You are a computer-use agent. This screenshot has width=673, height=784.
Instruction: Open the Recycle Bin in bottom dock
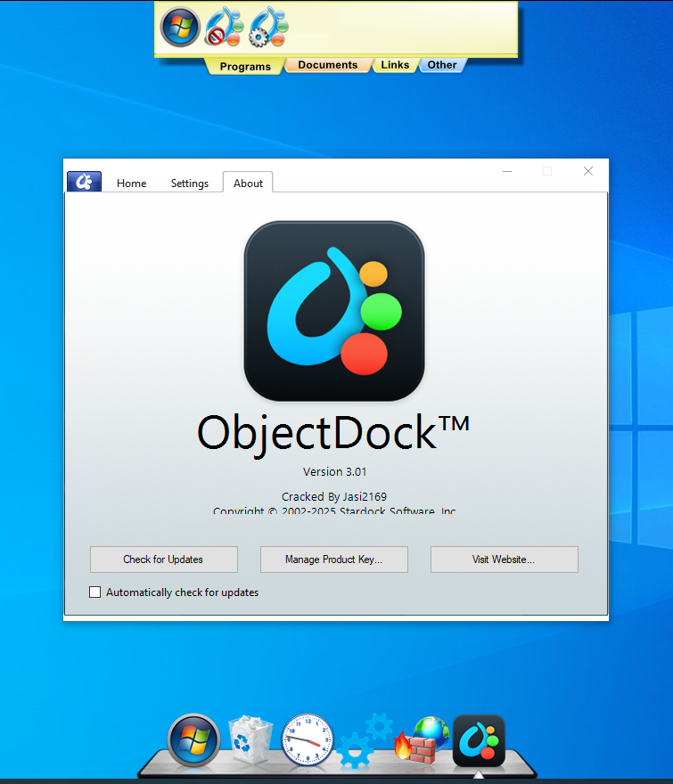pos(250,740)
